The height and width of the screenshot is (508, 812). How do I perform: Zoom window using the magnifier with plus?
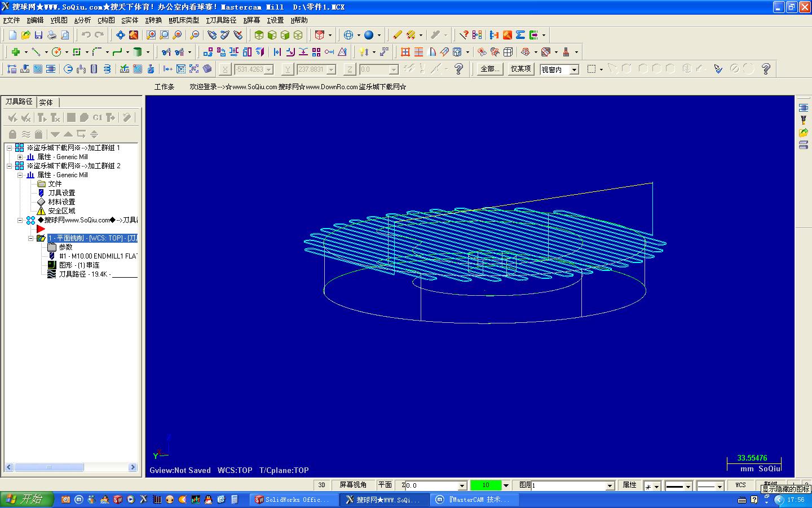point(151,35)
